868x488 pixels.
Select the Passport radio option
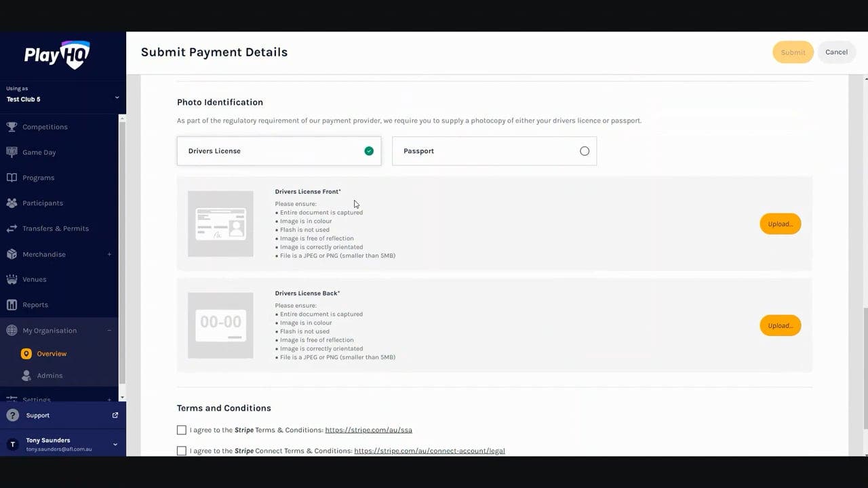[584, 151]
